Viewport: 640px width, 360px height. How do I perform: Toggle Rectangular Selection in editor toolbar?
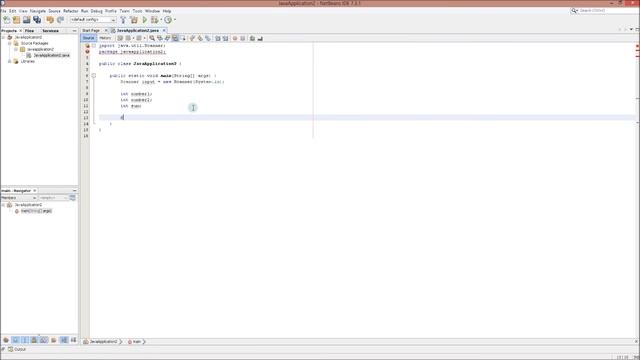point(183,38)
